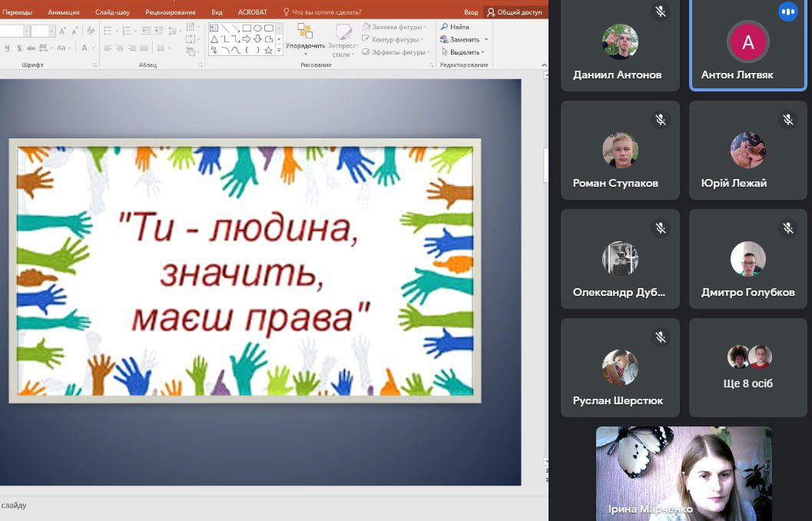
Task: Increase list indent level
Action: (x=159, y=31)
